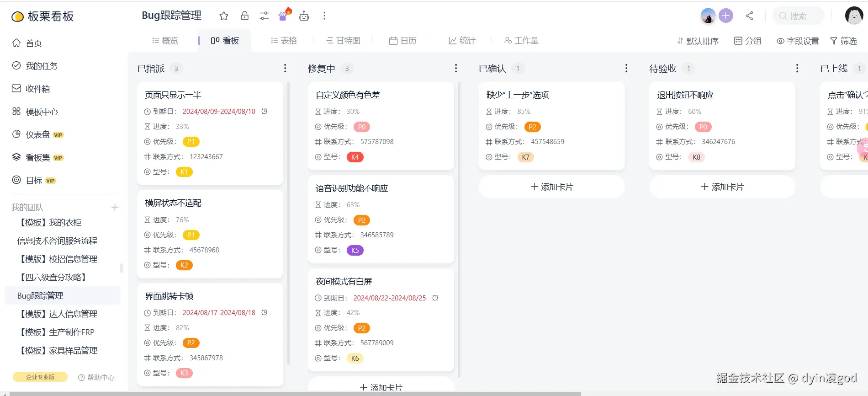The image size is (868, 396).
Task: Click the purple add member button
Action: pos(726,16)
